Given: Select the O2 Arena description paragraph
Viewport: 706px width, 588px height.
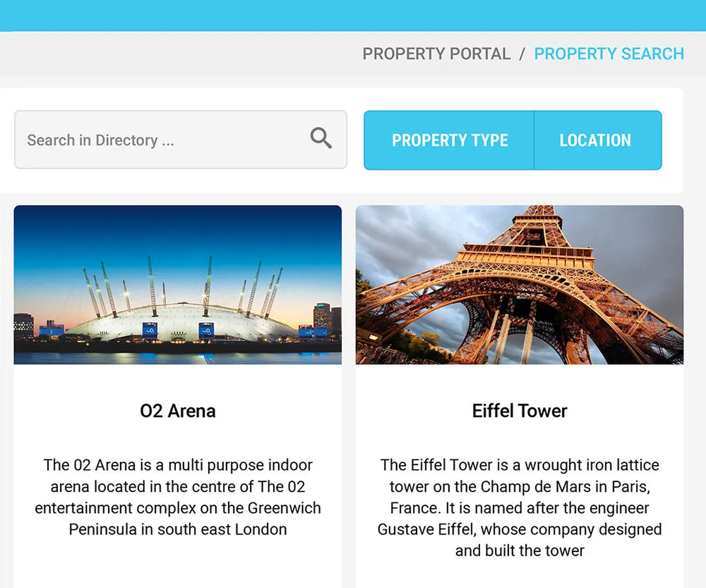Looking at the screenshot, I should (178, 497).
